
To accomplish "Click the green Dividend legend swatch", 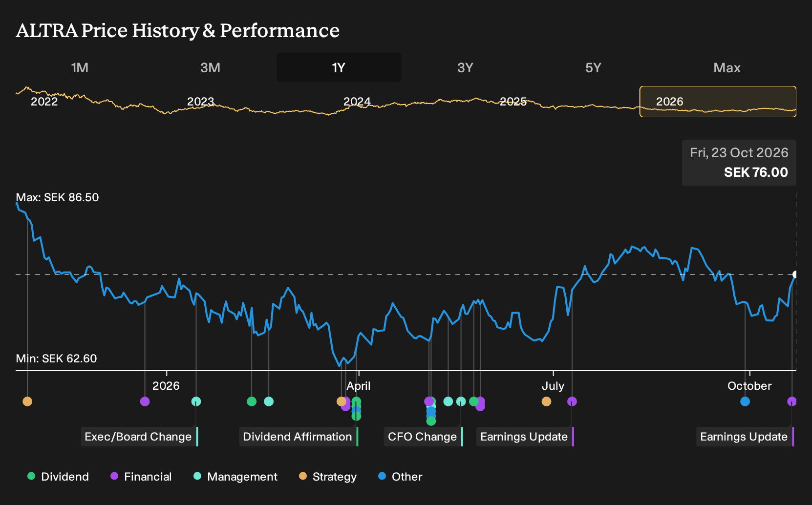I will [31, 476].
